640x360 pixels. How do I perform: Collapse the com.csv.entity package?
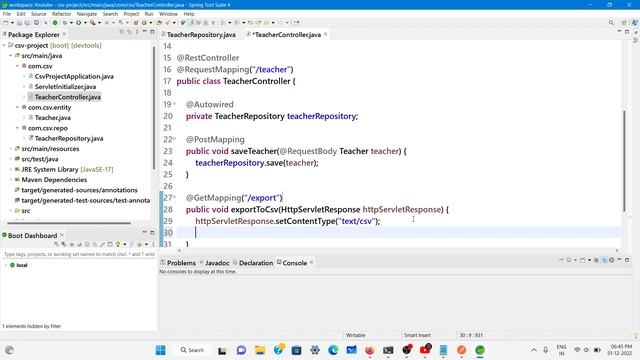[18, 107]
